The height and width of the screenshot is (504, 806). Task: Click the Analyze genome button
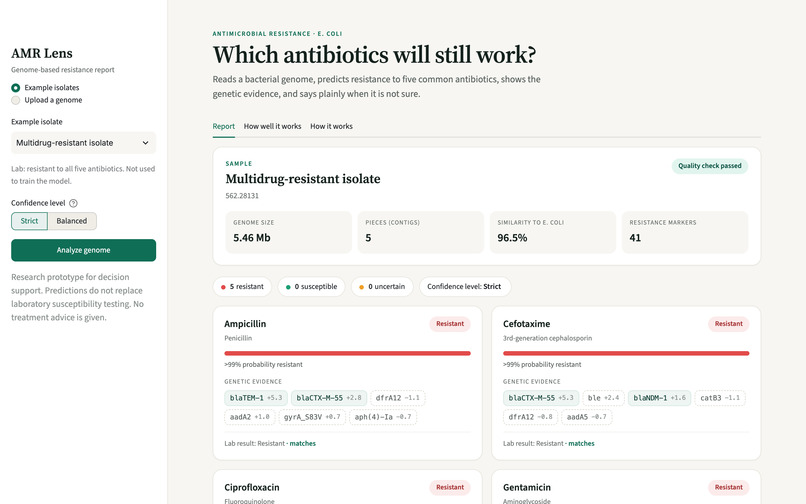point(83,250)
